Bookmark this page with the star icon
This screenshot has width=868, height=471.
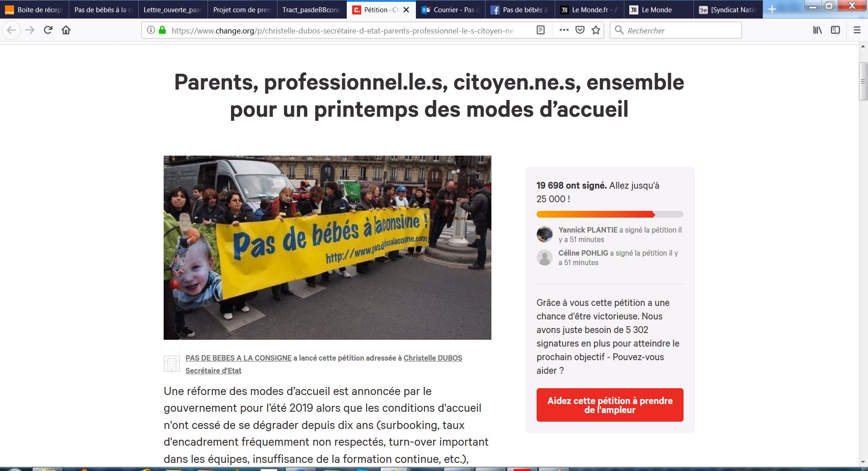click(x=596, y=30)
